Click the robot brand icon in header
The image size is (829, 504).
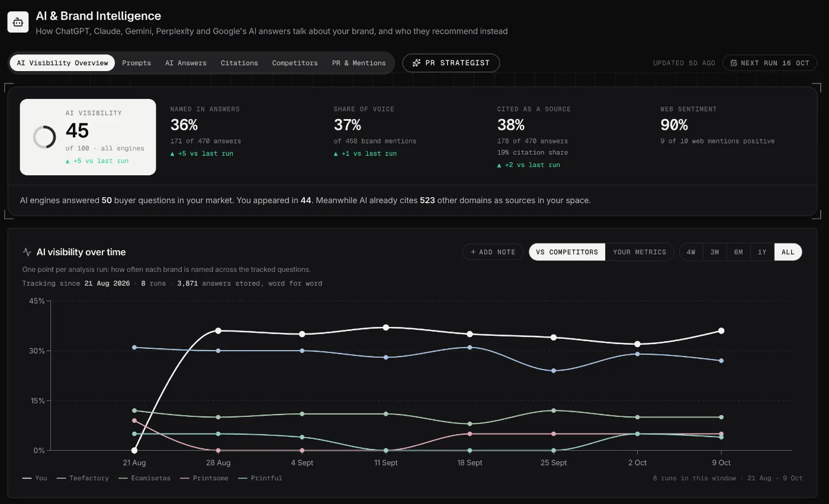[x=18, y=23]
